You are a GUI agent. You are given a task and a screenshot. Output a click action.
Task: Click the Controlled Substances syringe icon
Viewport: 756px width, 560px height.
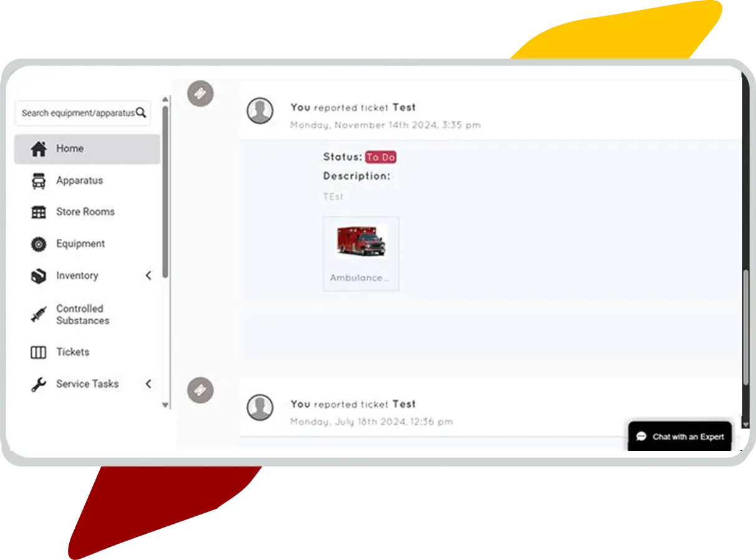tap(39, 314)
